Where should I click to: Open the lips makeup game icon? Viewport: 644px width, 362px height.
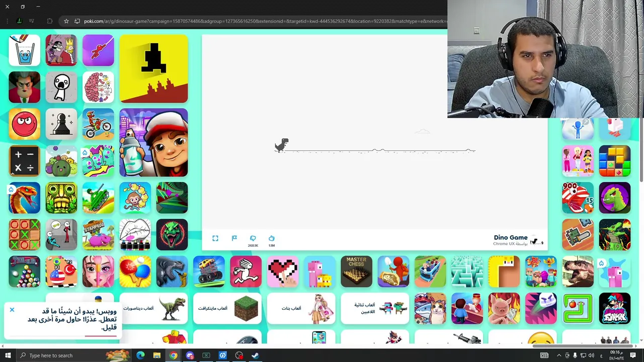click(135, 235)
